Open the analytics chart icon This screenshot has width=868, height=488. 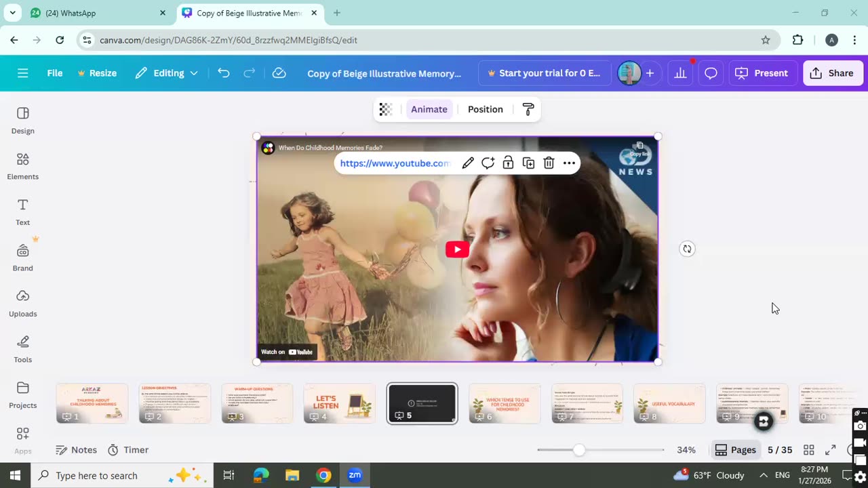click(680, 73)
